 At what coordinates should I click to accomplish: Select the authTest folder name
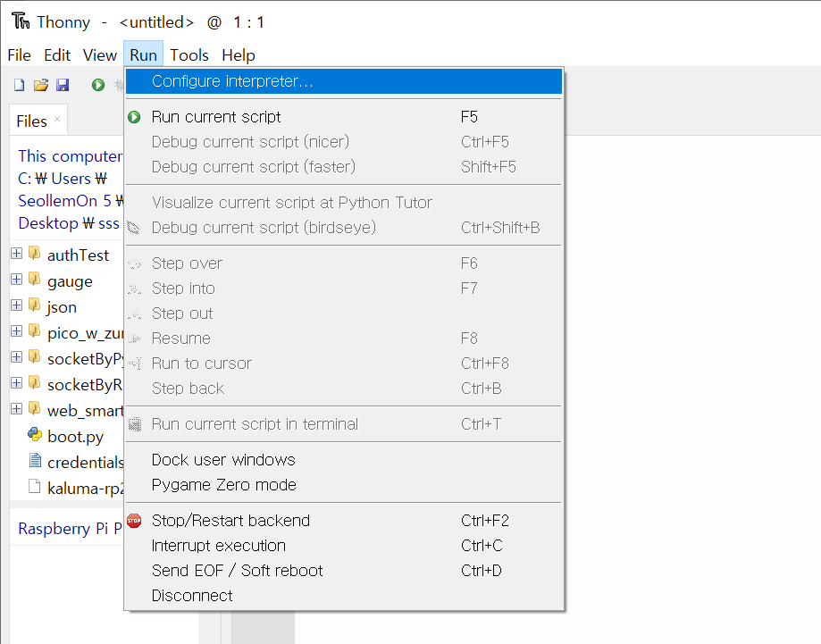click(78, 255)
